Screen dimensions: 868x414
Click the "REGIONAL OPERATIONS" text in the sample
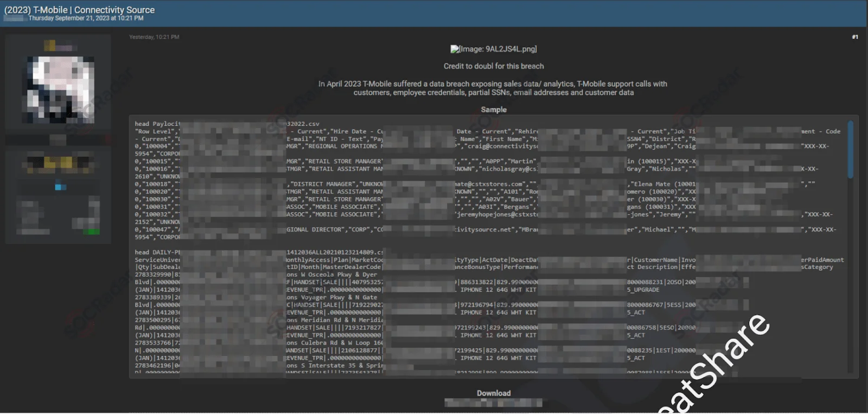click(342, 147)
